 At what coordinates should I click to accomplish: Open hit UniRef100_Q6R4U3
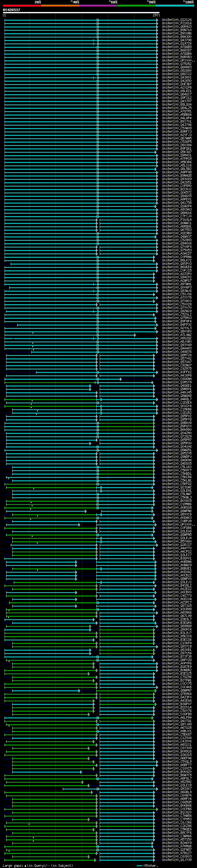tap(177, 26)
